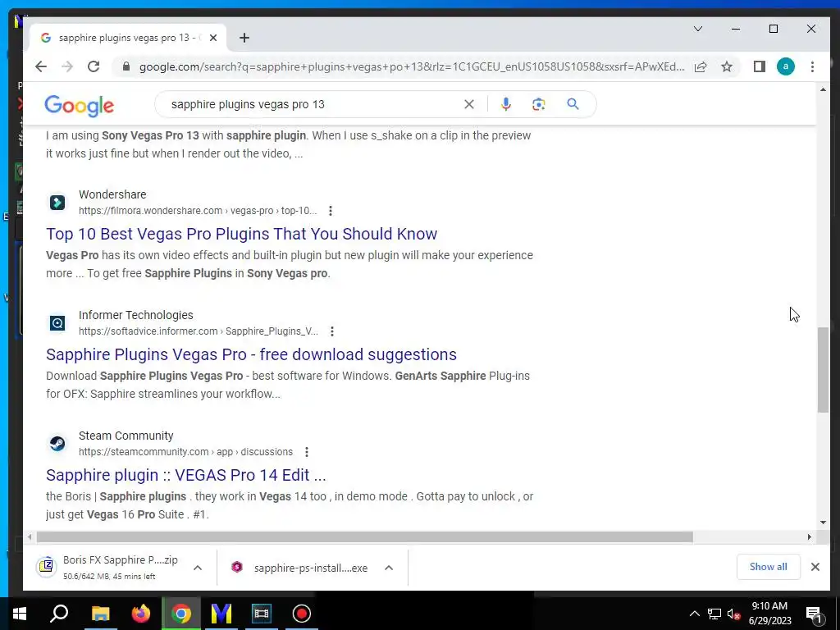Search by image with Google Lens
840x630 pixels.
pyautogui.click(x=538, y=104)
